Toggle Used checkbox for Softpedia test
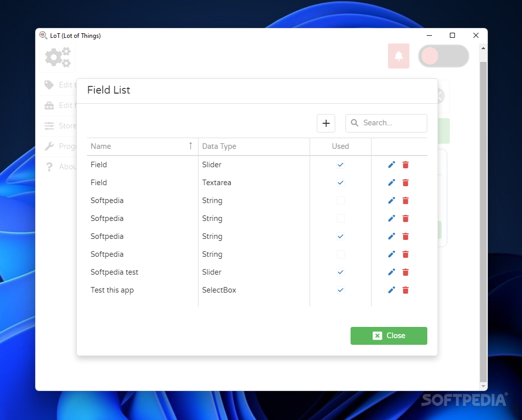The height and width of the screenshot is (420, 522). pyautogui.click(x=340, y=272)
